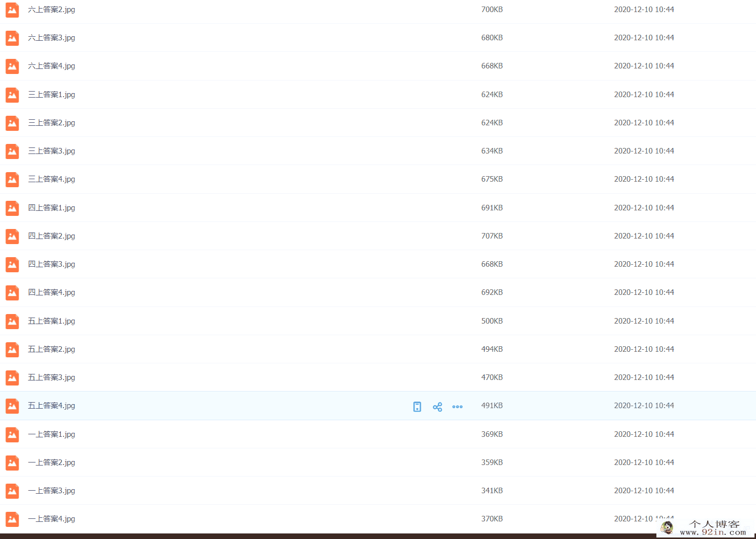Viewport: 756px width, 539px height.
Task: Click image icon for 五上答案1.jpg
Action: 12,321
